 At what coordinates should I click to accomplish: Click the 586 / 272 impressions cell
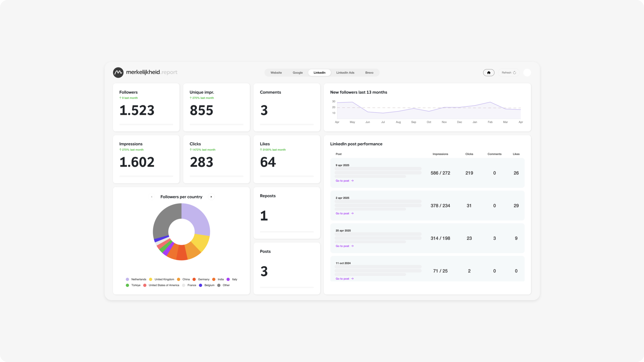(440, 173)
